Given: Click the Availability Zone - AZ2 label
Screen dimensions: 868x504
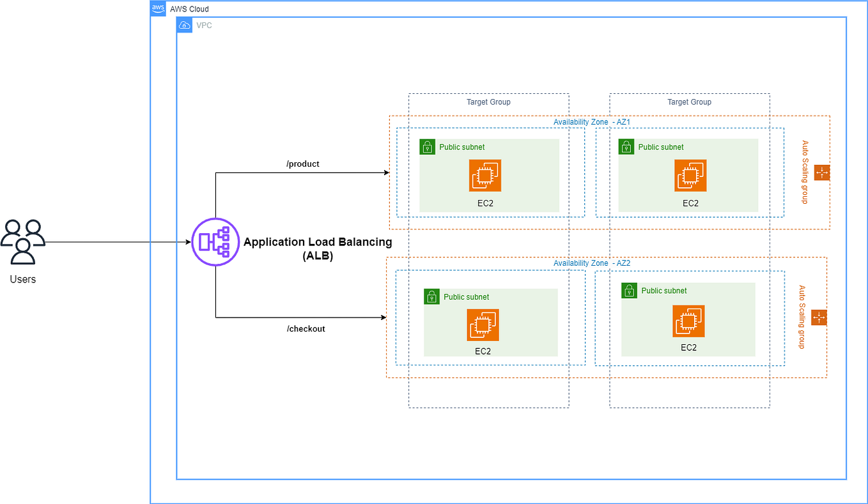Looking at the screenshot, I should (593, 263).
